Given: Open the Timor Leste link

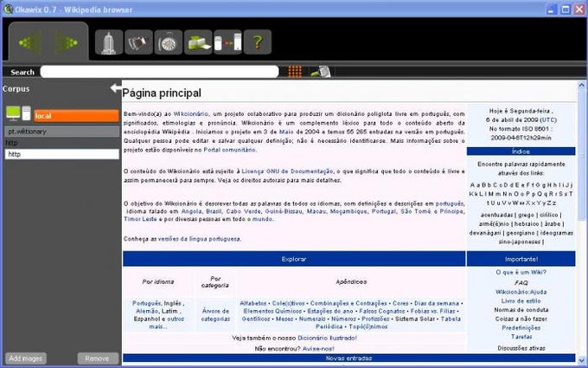Looking at the screenshot, I should pos(141,219).
